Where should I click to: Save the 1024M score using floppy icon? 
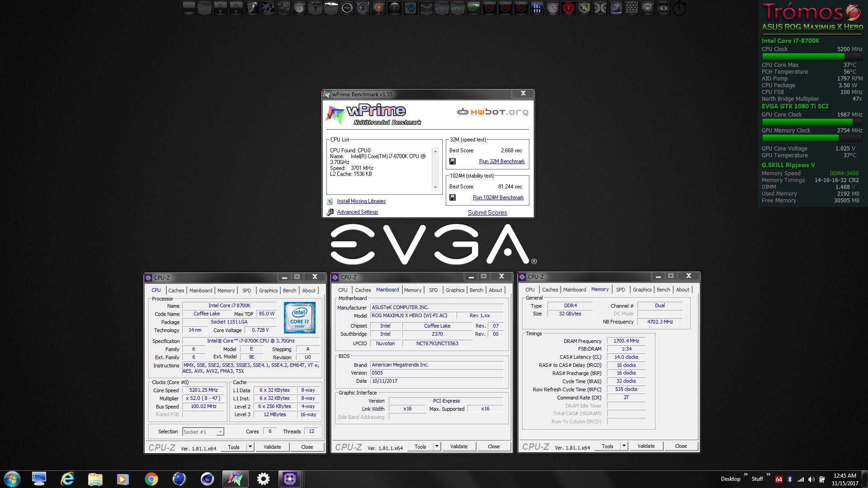coord(453,197)
